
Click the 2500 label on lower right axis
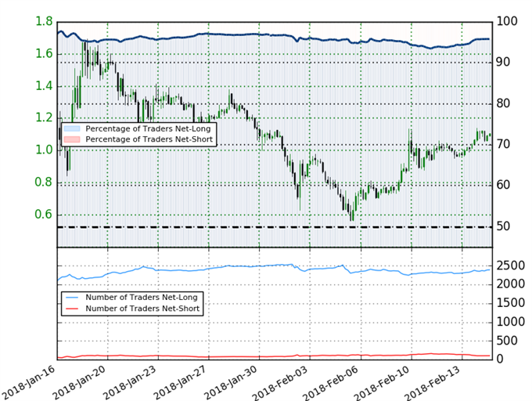511,266
